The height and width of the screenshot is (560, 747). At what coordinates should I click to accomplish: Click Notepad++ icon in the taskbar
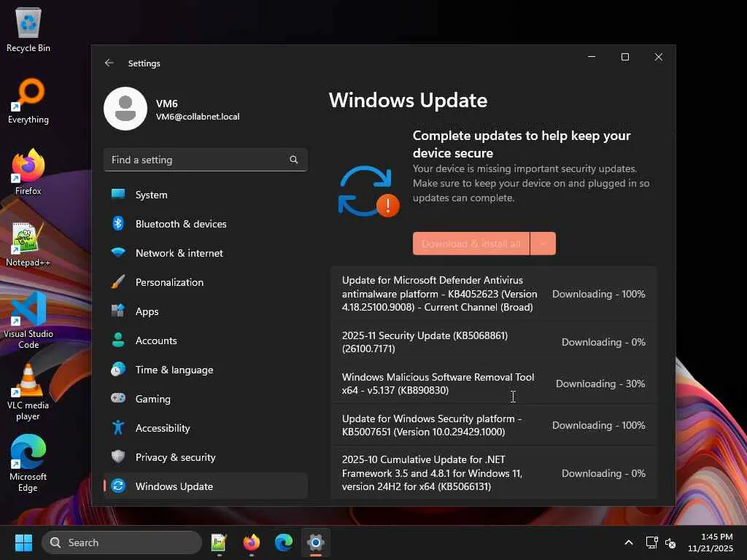pyautogui.click(x=219, y=542)
